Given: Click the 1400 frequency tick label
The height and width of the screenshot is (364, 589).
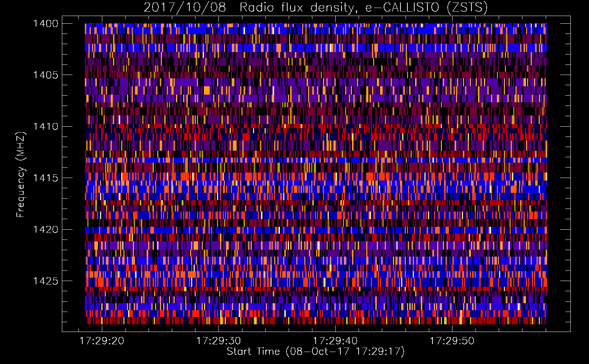Looking at the screenshot, I should point(46,24).
